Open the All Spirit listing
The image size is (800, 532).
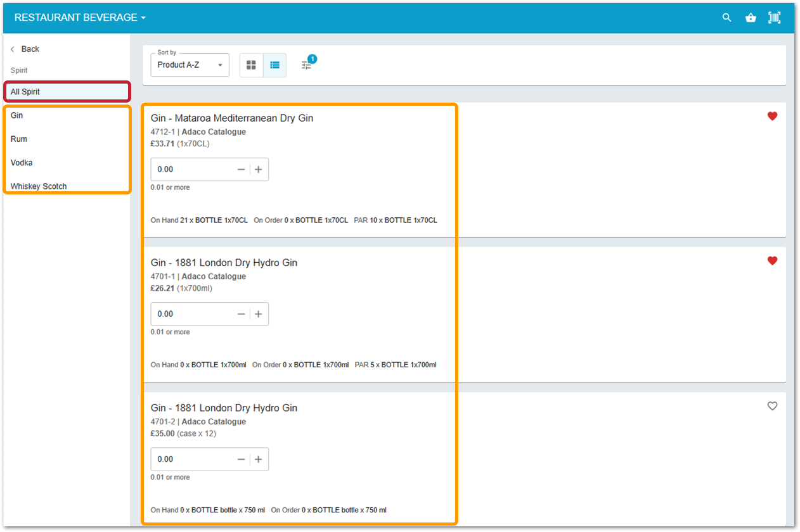point(28,91)
